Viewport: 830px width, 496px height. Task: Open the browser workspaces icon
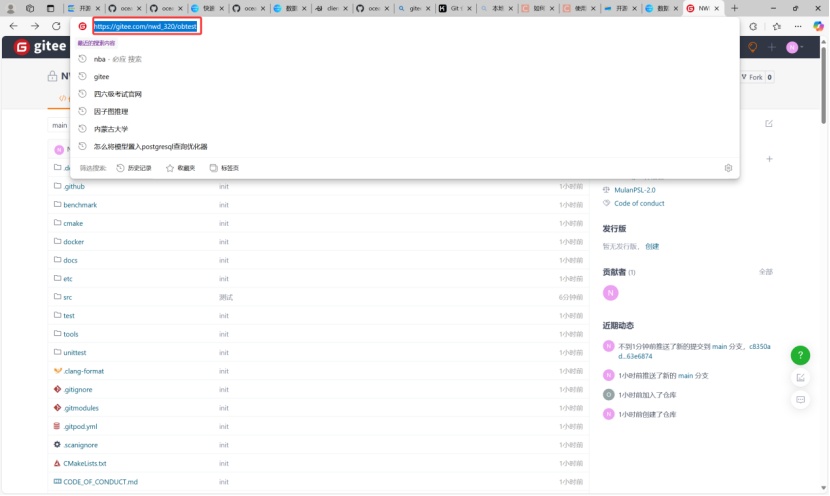(x=30, y=8)
